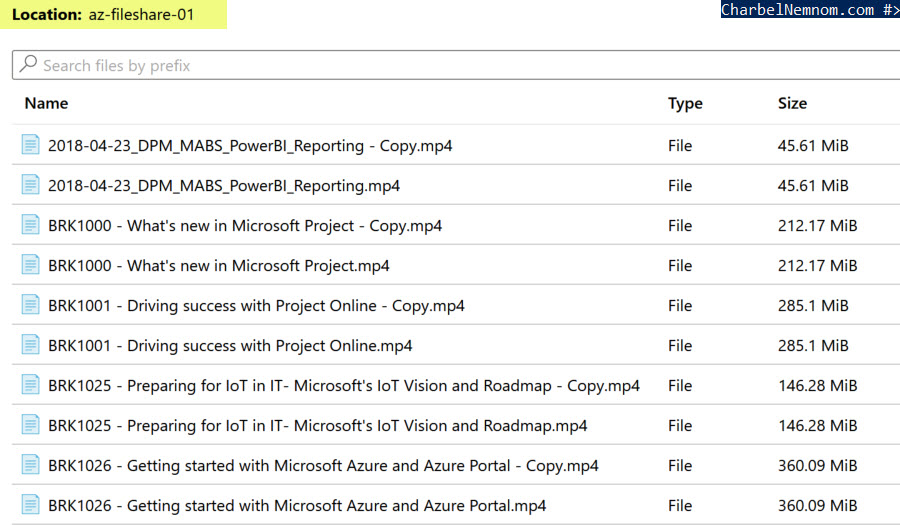Click the 146.28 MiB size of BRK1025 Copy
Screen dimensions: 900x525
pyautogui.click(x=817, y=386)
